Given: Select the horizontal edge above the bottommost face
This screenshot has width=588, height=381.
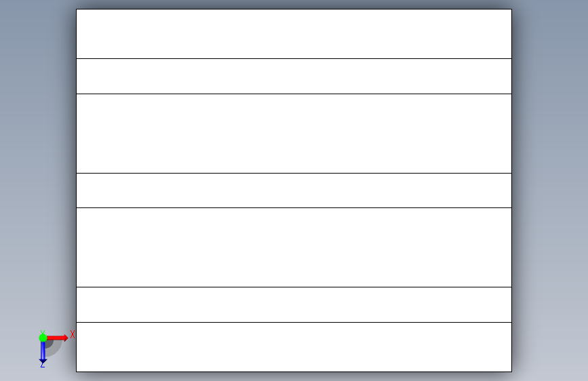Looking at the screenshot, I should tap(294, 322).
